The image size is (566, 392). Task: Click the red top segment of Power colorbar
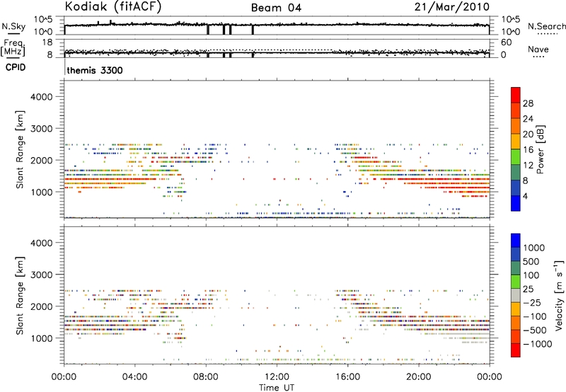pyautogui.click(x=516, y=95)
